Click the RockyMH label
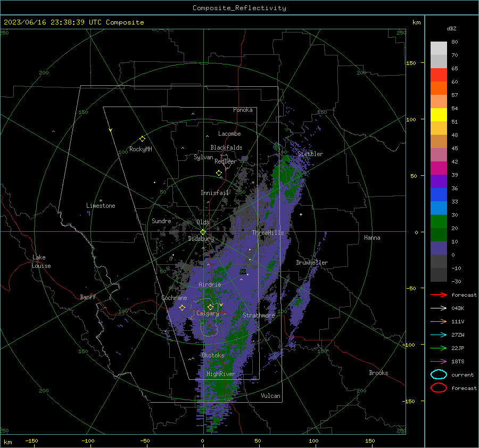Image resolution: width=479 pixels, height=448 pixels. [x=141, y=149]
